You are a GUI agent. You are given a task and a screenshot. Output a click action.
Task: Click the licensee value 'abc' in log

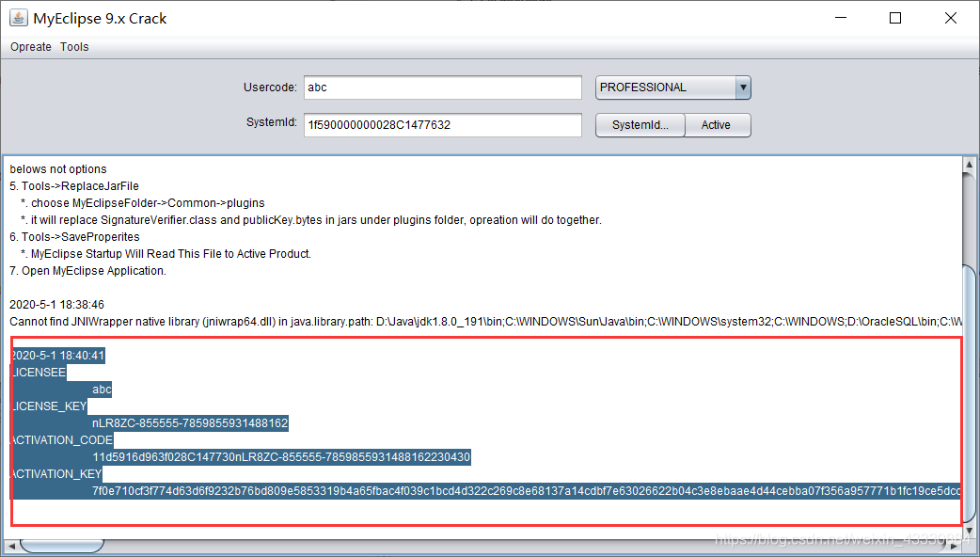pos(102,390)
